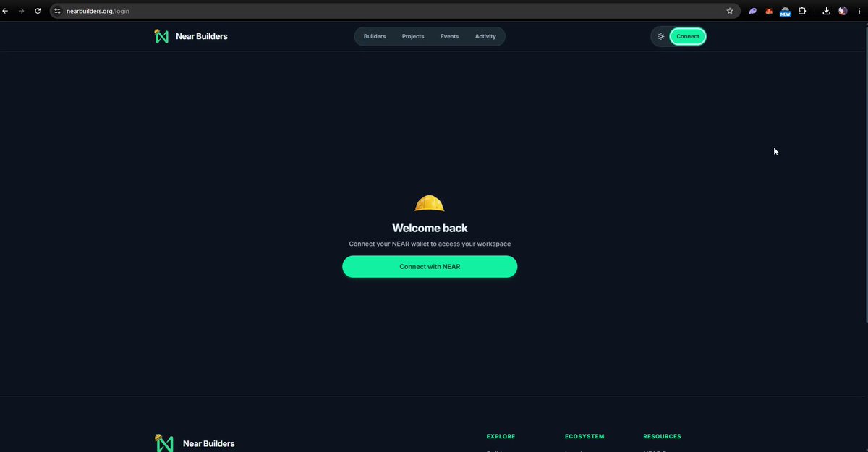Bookmark this page with the star icon
This screenshot has width=868, height=452.
pos(730,11)
